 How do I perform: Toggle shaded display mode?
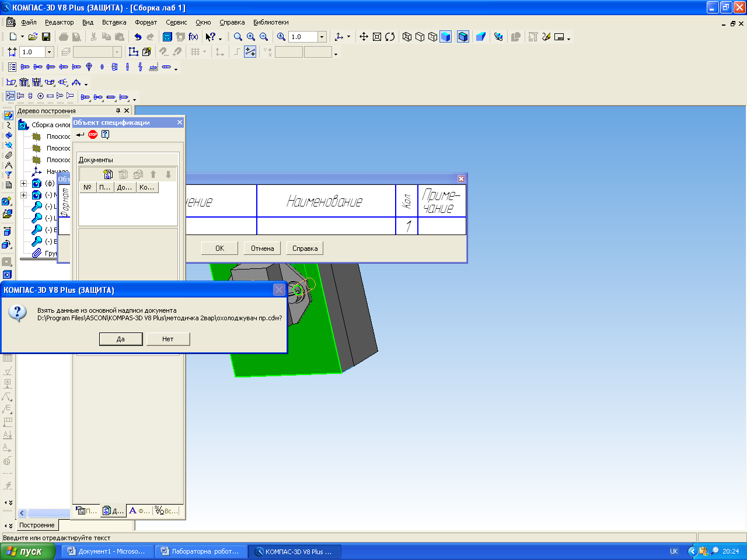click(x=446, y=37)
